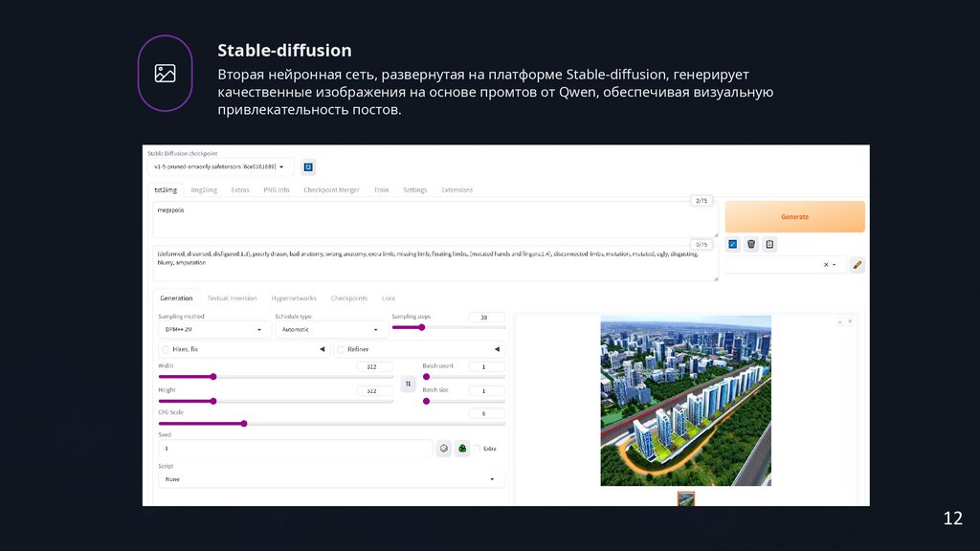
Task: Click the blue read-prompt arrow icon
Action: [x=733, y=244]
